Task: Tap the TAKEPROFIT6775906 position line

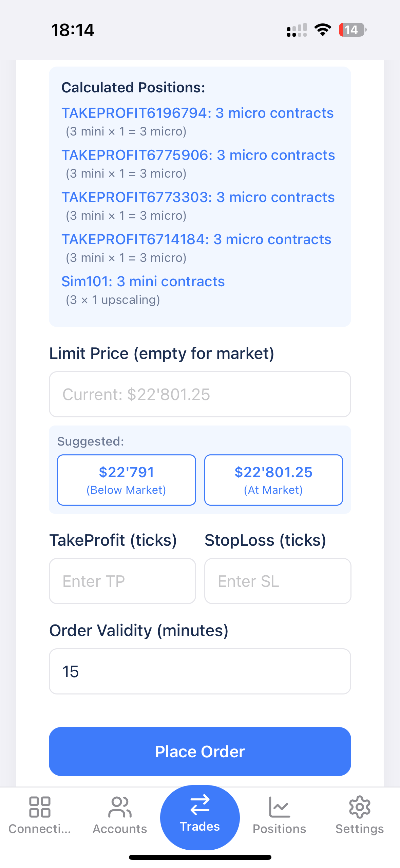Action: [x=198, y=155]
